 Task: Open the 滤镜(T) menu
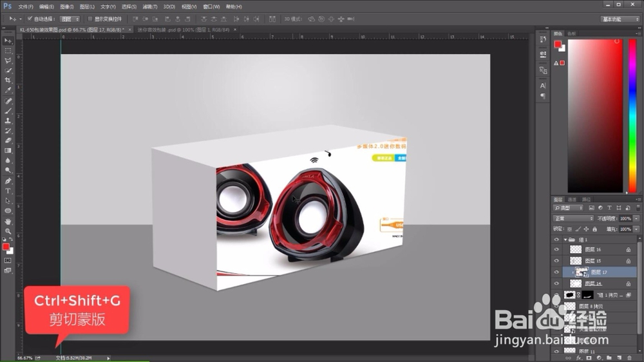150,7
